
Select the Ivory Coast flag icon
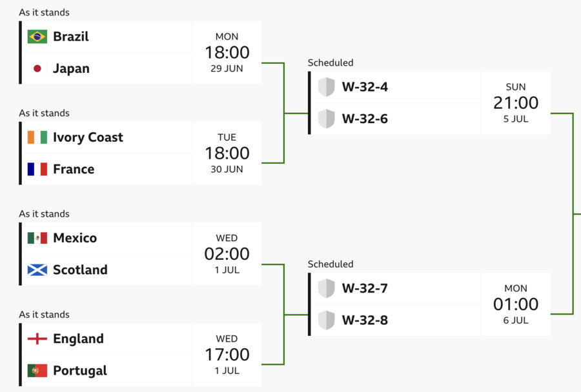37,137
